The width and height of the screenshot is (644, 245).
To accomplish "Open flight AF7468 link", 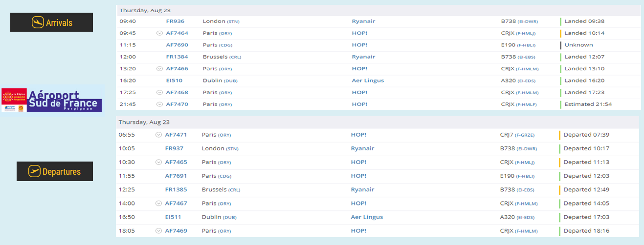I will (177, 92).
